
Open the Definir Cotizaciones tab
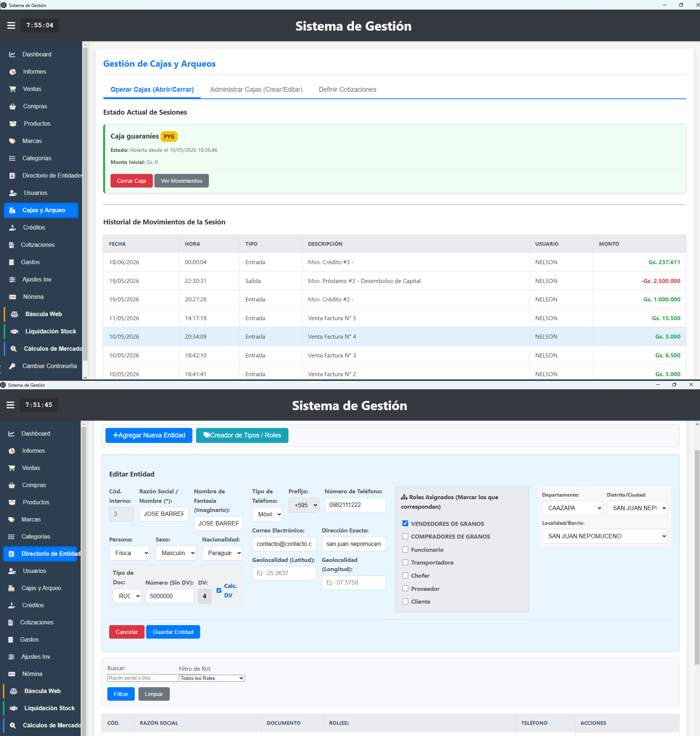(x=347, y=90)
